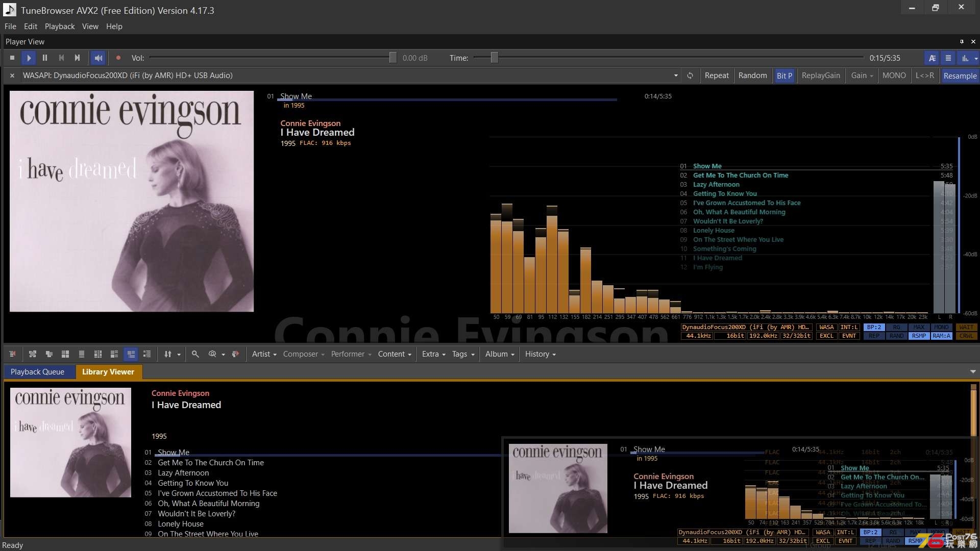Click the font style icon in player bar
Screen dimensions: 980x551
pyautogui.click(x=932, y=58)
